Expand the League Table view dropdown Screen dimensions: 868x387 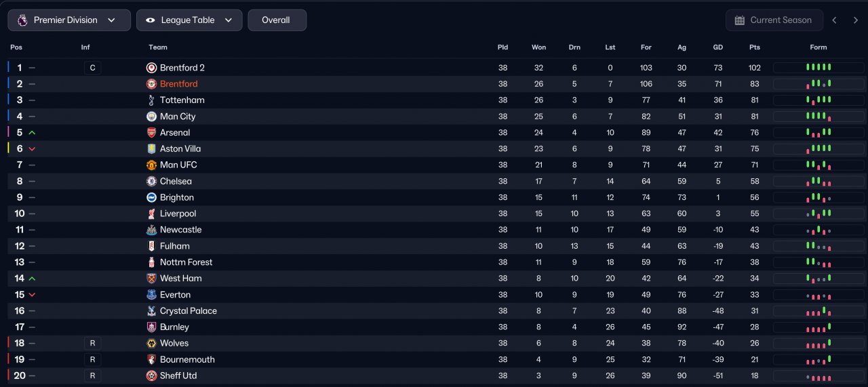[x=189, y=20]
